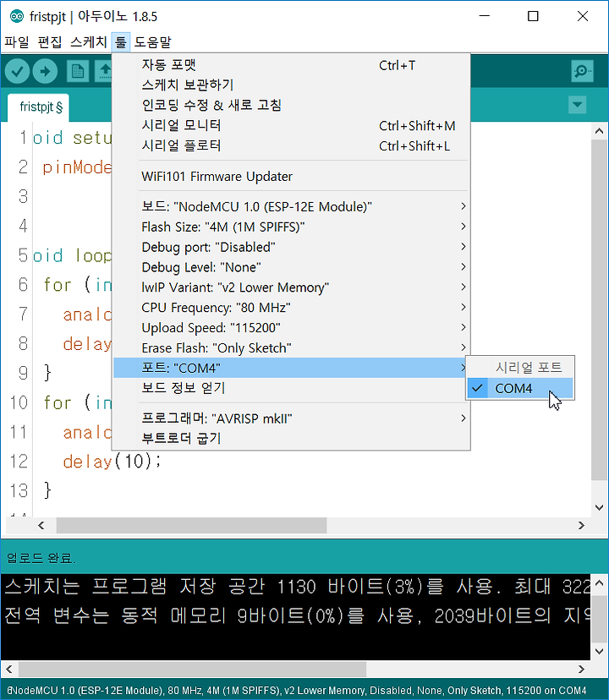Maximize the Arduino window

click(x=533, y=16)
